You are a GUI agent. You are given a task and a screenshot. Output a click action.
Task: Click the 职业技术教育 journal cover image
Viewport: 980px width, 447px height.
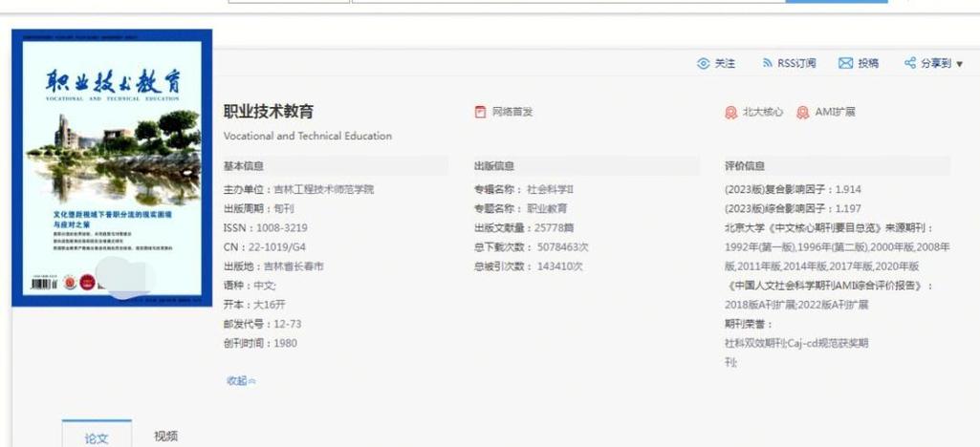point(112,167)
